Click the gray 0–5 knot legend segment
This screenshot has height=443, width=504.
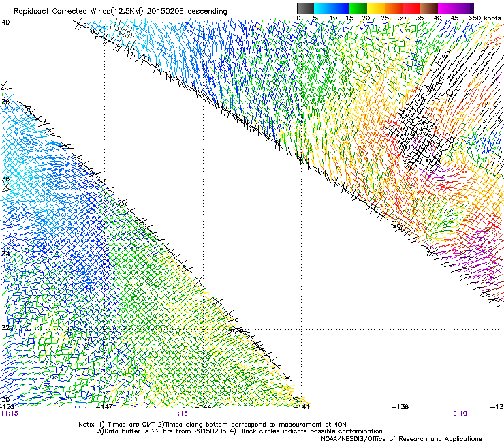pos(305,8)
